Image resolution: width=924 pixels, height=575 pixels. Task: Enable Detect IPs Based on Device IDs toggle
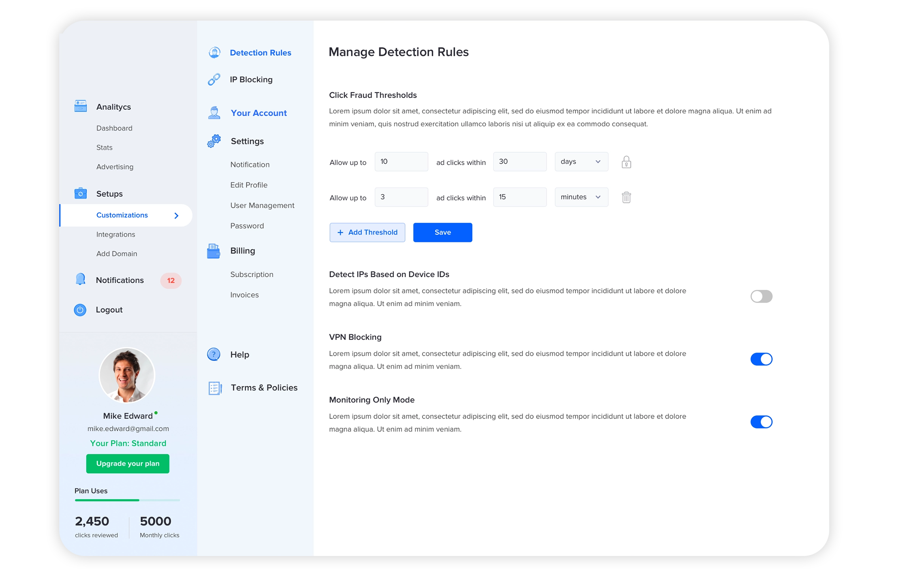point(761,297)
